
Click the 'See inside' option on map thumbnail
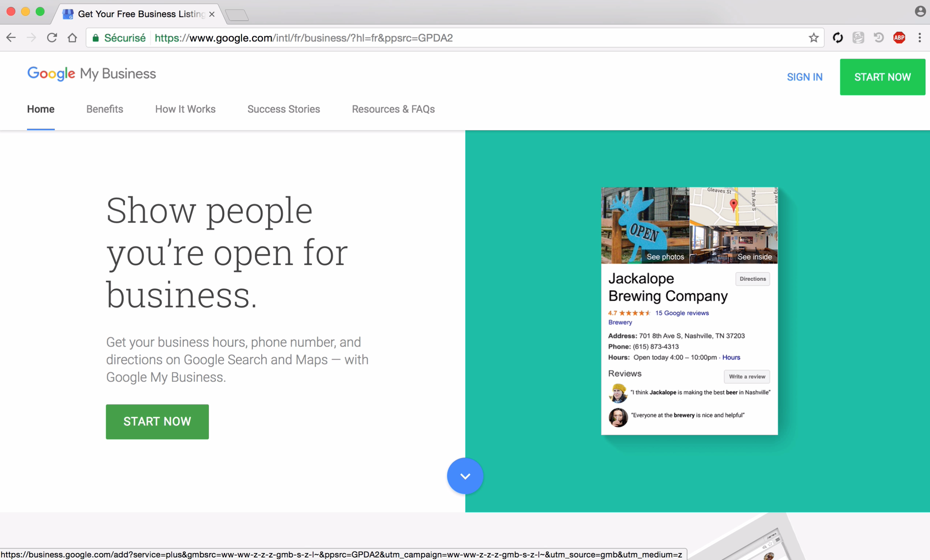[754, 257]
